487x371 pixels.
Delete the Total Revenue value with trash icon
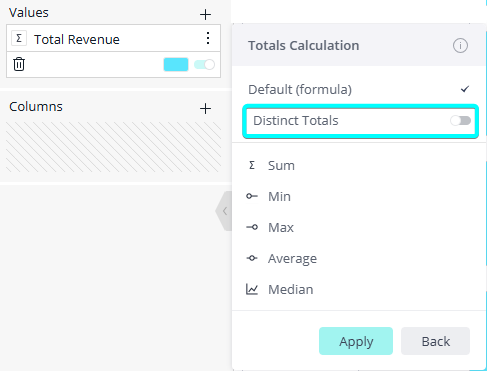coord(19,64)
